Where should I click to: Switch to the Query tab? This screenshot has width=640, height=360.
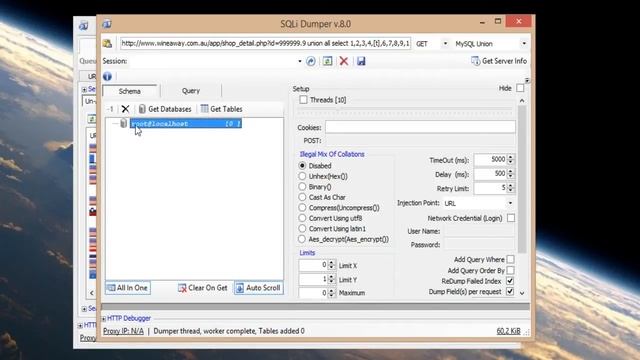191,91
